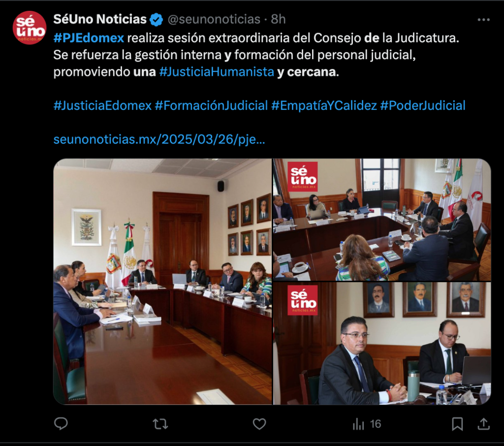Click the SéUno Noticias display name

[x=100, y=19]
